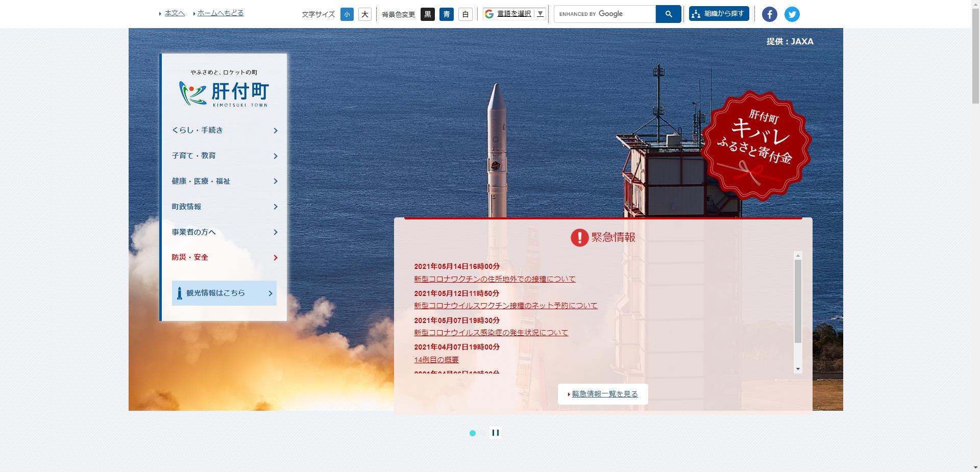Image resolution: width=980 pixels, height=472 pixels.
Task: Pause the slideshow with pause icon
Action: point(495,433)
